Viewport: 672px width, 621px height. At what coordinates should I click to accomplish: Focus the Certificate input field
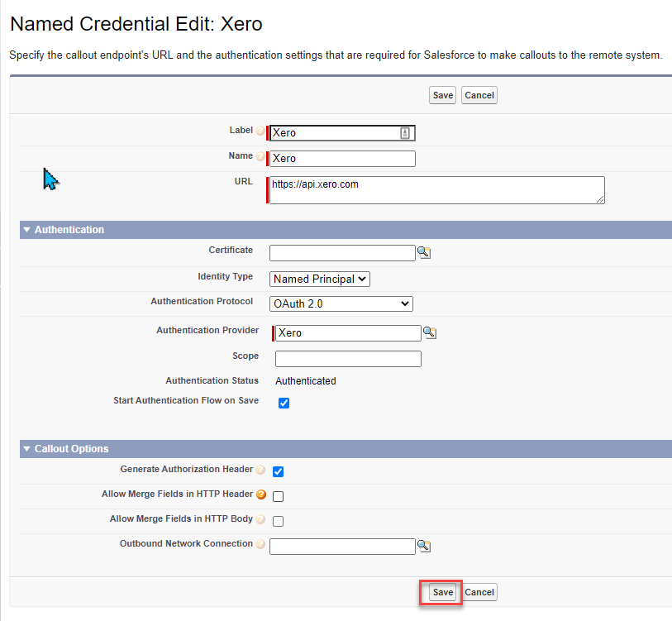tap(342, 253)
